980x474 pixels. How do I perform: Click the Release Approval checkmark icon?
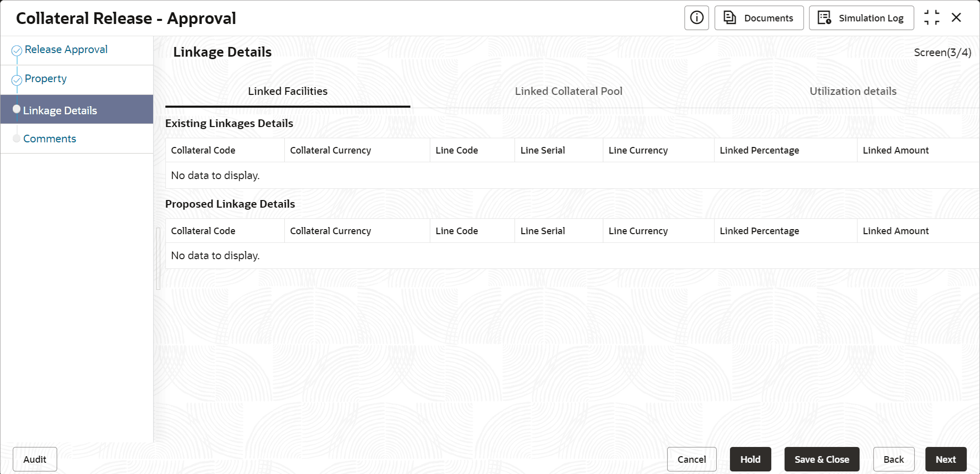tap(17, 50)
